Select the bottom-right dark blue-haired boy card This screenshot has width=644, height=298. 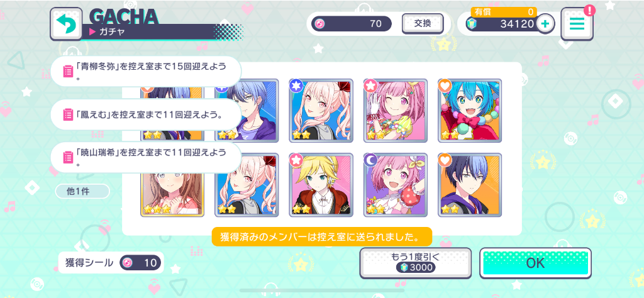(470, 185)
